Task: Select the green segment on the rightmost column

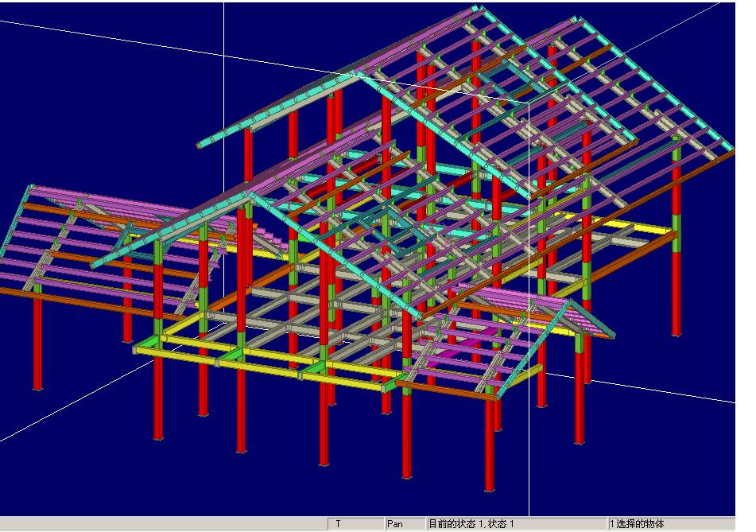Action: click(x=677, y=224)
